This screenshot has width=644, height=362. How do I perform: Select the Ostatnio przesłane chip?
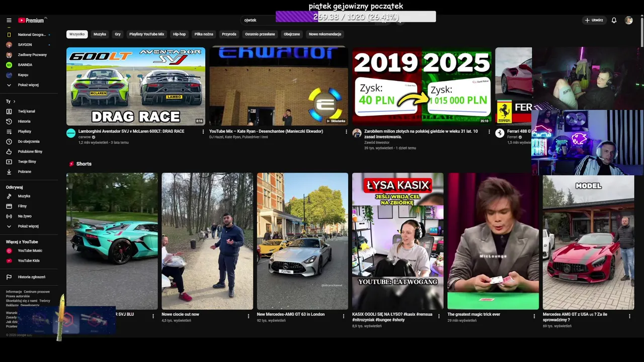260,34
